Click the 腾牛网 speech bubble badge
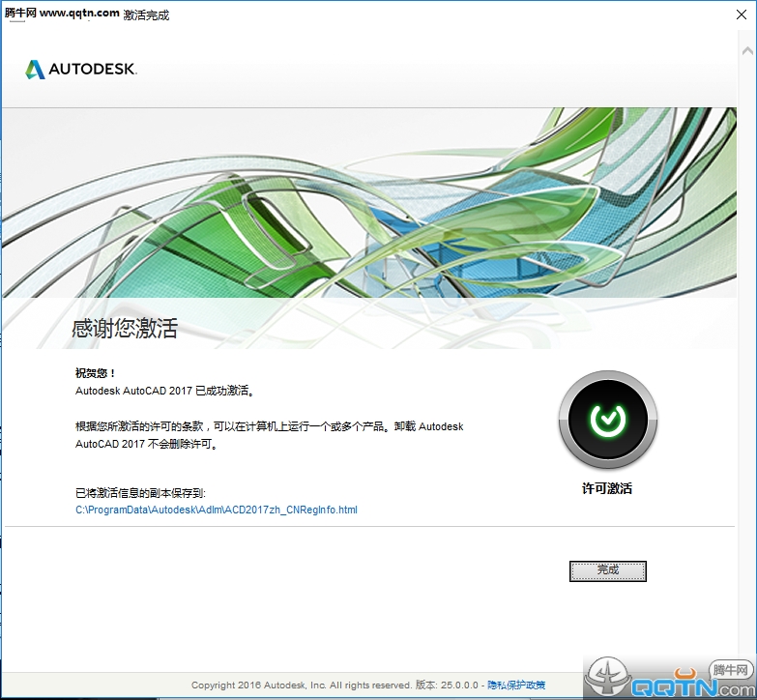Image resolution: width=757 pixels, height=700 pixels. tap(731, 670)
